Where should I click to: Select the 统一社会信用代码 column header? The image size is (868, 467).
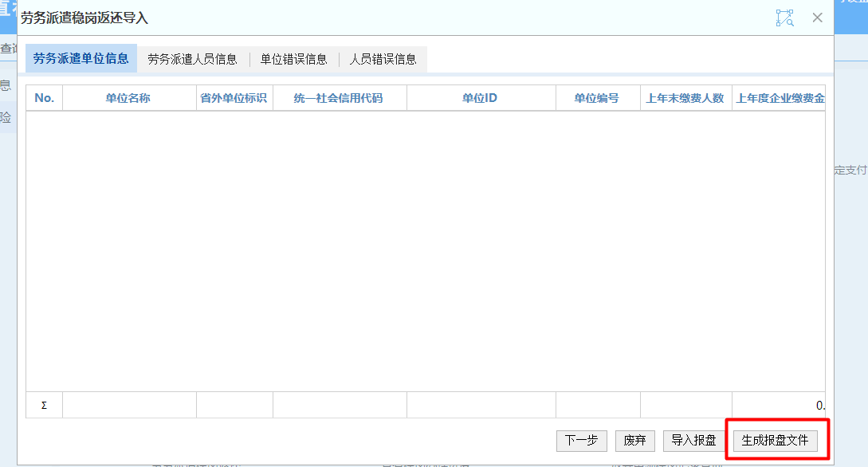[339, 98]
